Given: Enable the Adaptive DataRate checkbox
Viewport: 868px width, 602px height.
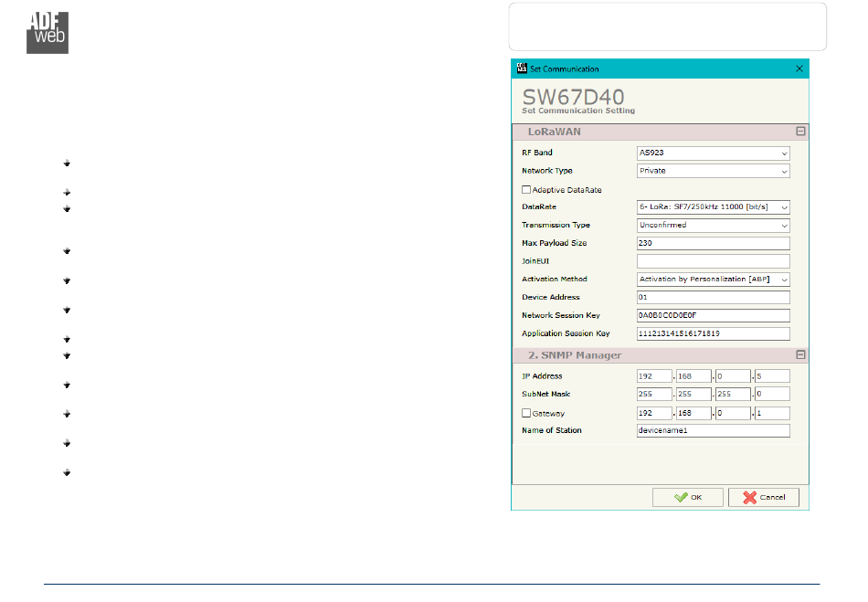Looking at the screenshot, I should click(x=526, y=190).
